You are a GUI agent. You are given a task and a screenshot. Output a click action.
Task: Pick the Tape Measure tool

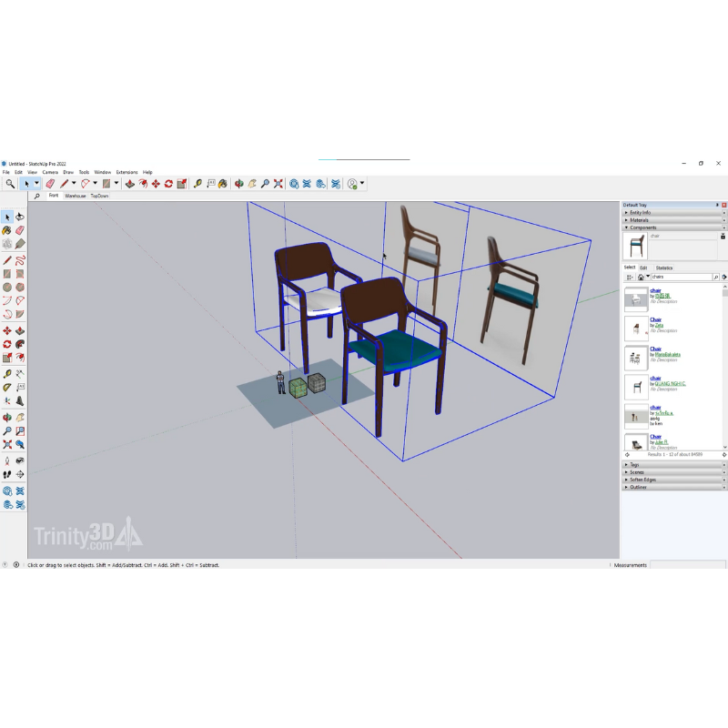(197, 184)
